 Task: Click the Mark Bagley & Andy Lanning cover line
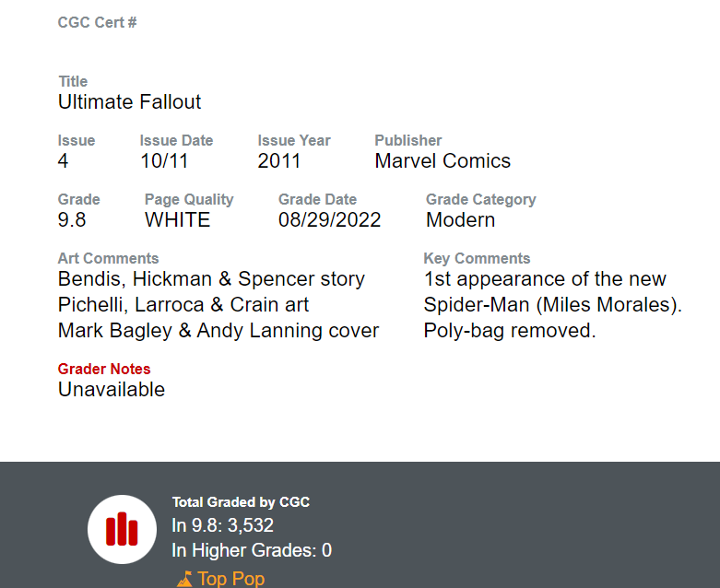pyautogui.click(x=218, y=331)
